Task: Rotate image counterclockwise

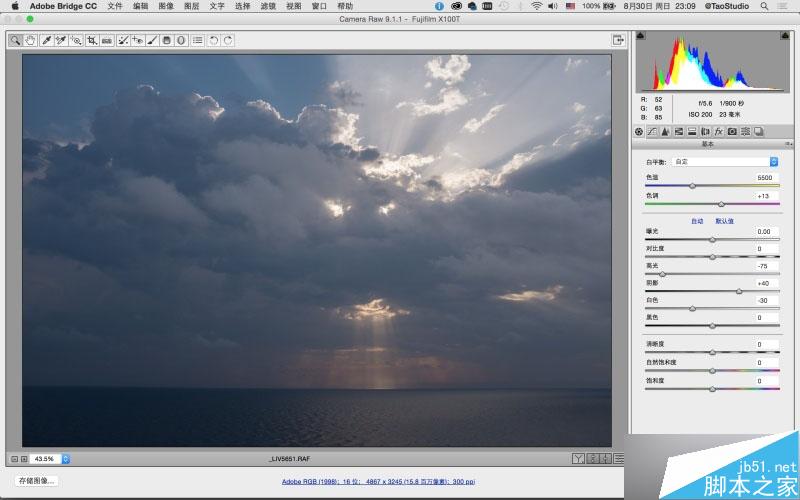Action: [x=214, y=40]
